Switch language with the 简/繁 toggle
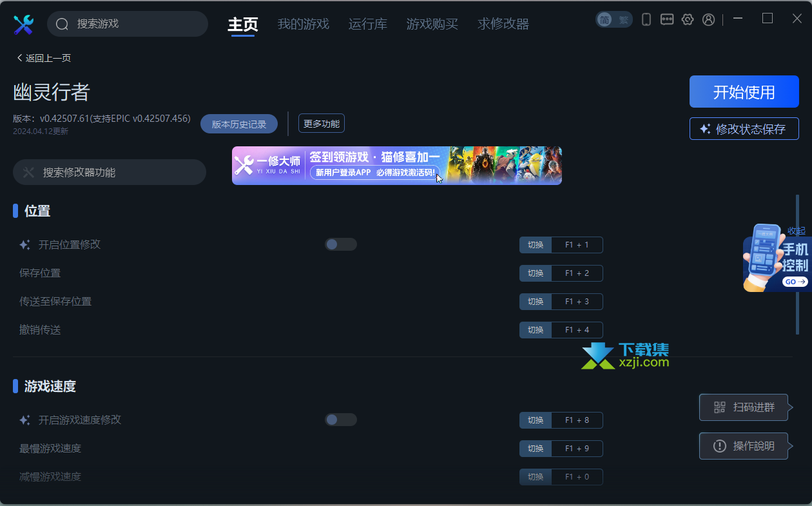The image size is (812, 506). coord(614,19)
